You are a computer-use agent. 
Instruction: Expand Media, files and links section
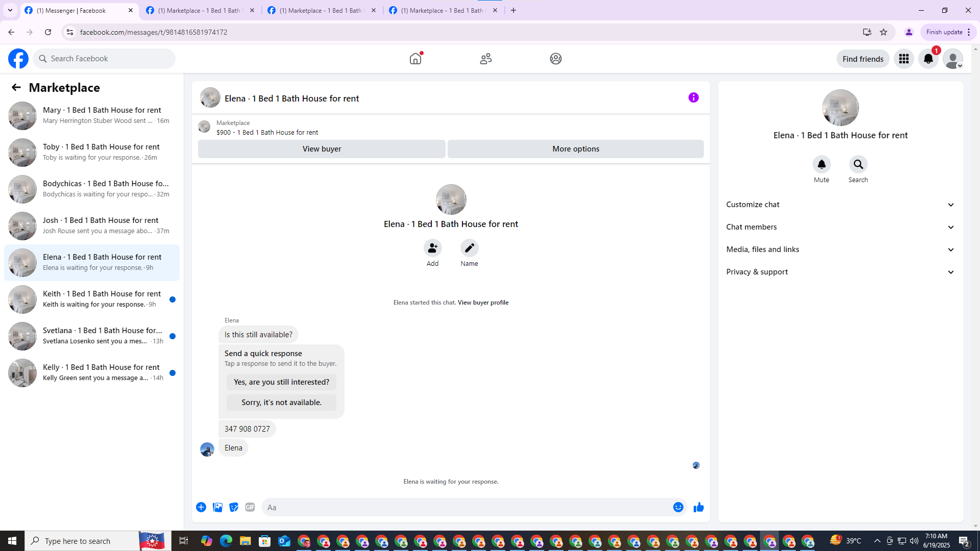point(840,249)
